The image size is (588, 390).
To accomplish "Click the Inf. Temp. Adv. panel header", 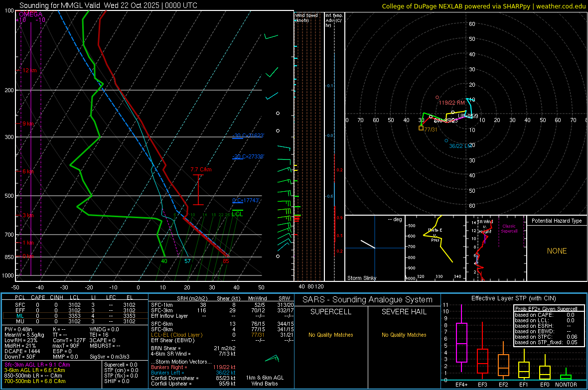I will [x=334, y=20].
